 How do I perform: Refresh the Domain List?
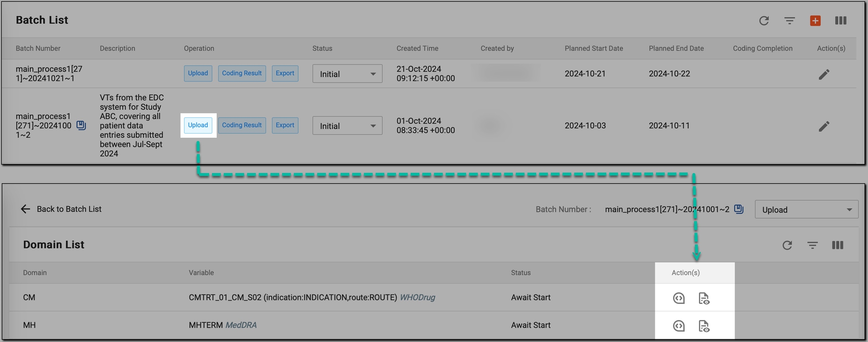tap(787, 245)
